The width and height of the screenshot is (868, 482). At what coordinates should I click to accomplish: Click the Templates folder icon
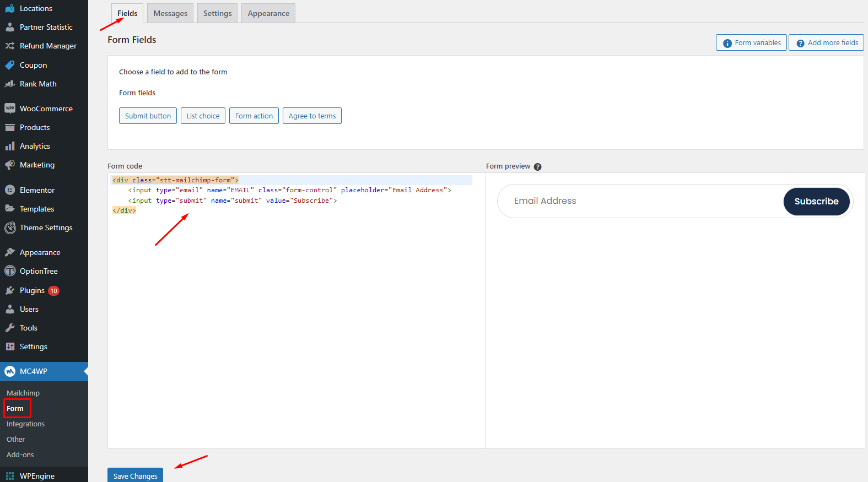click(10, 209)
